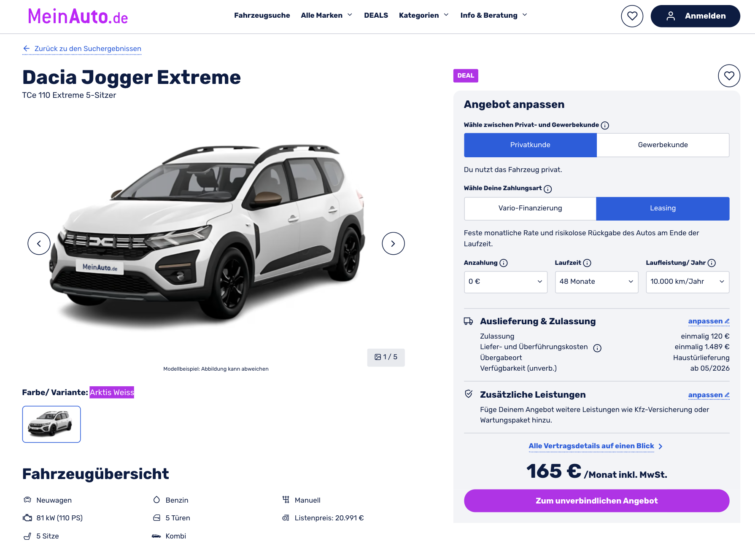
Task: Add Dacia Jogger to favorites heart
Action: point(729,76)
